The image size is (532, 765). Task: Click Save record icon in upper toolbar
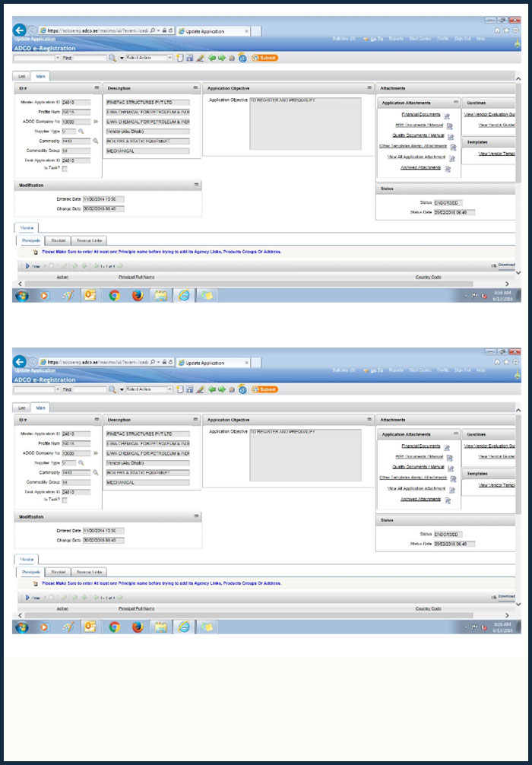click(x=189, y=58)
